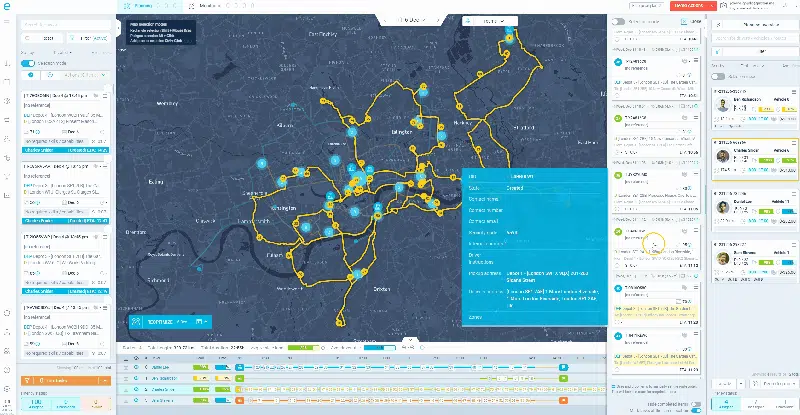The height and width of the screenshot is (415, 800).
Task: Open the menu icon of the third left task card
Action: coord(105,237)
